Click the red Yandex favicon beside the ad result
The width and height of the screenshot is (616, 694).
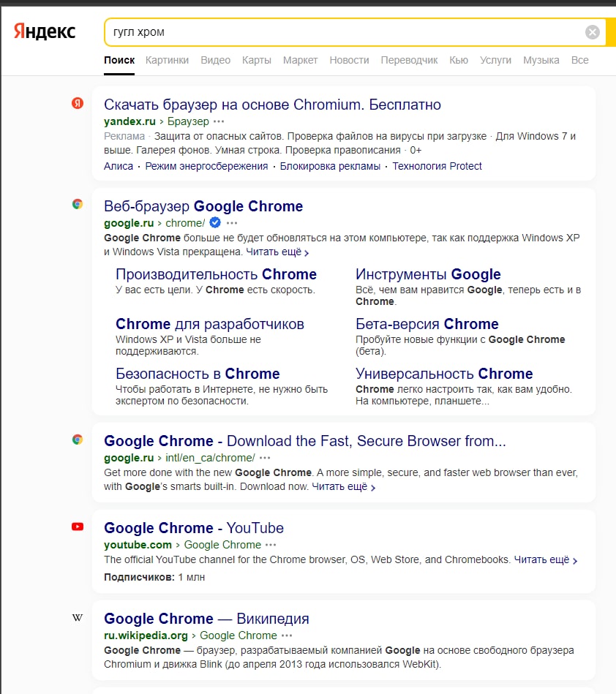point(78,104)
